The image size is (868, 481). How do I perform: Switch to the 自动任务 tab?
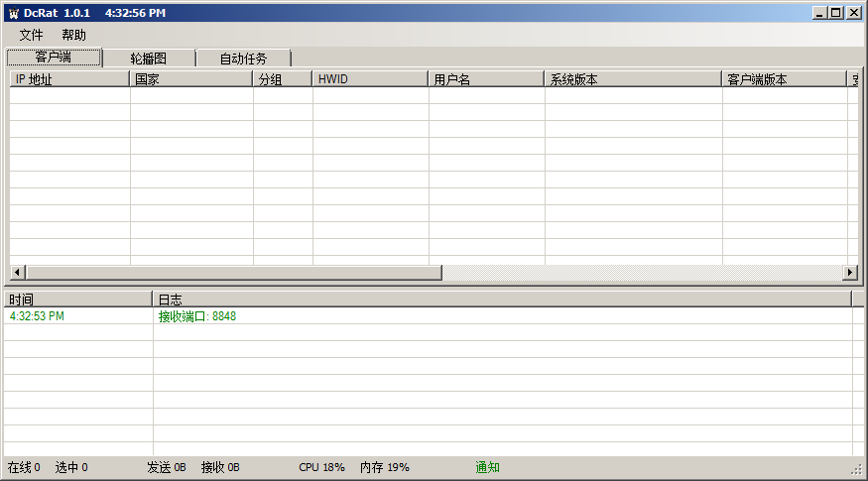point(243,59)
